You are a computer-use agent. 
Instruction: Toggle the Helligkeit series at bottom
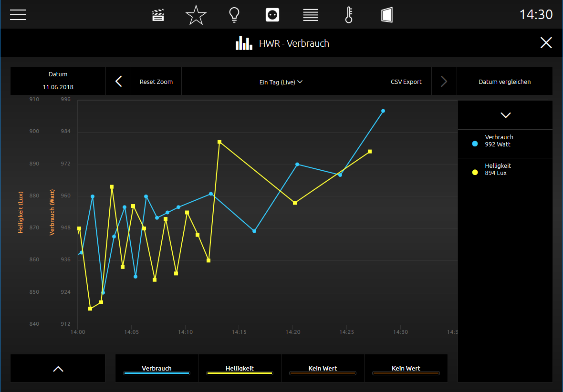click(240, 368)
